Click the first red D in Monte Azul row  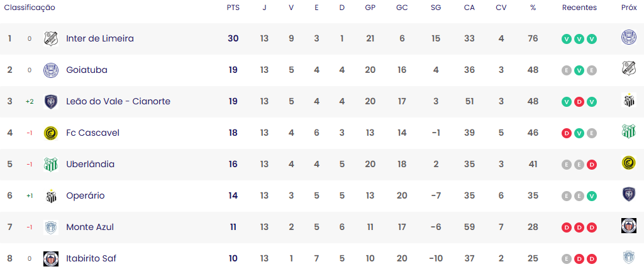pos(567,227)
